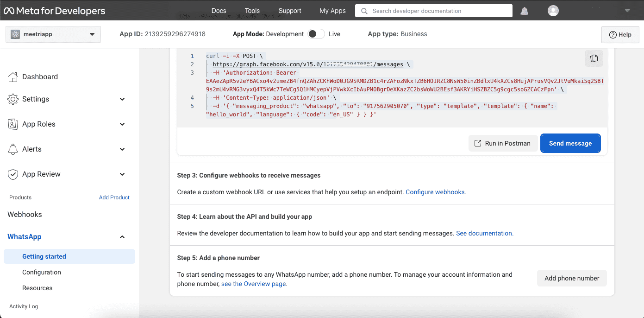Open the Activity Log

[24, 306]
